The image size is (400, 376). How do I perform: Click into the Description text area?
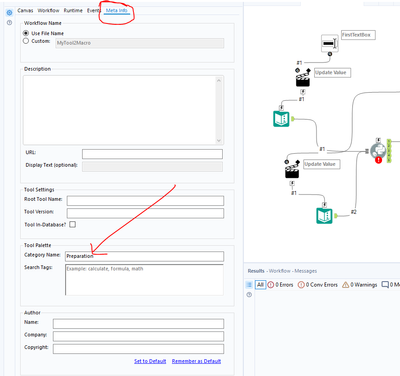[119, 110]
